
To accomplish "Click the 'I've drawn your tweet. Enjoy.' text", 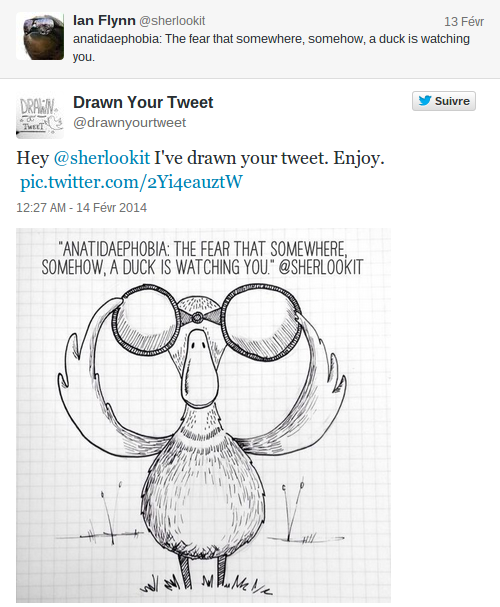I will [x=269, y=158].
